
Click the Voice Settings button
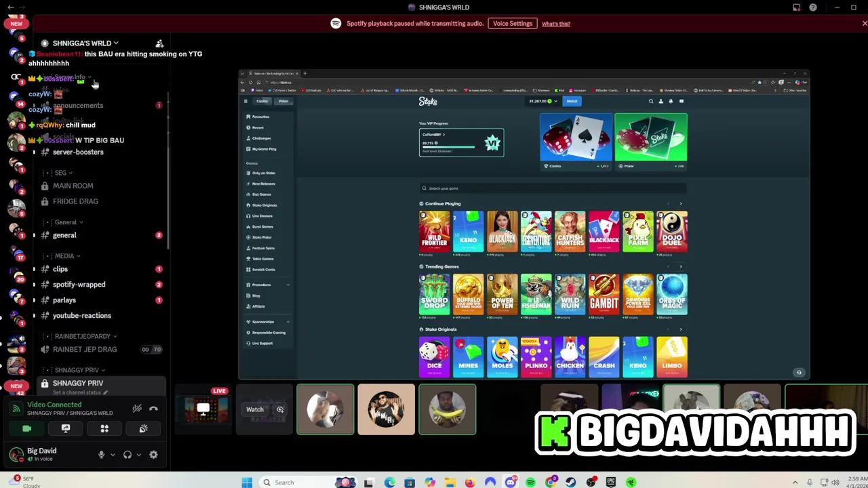[513, 24]
